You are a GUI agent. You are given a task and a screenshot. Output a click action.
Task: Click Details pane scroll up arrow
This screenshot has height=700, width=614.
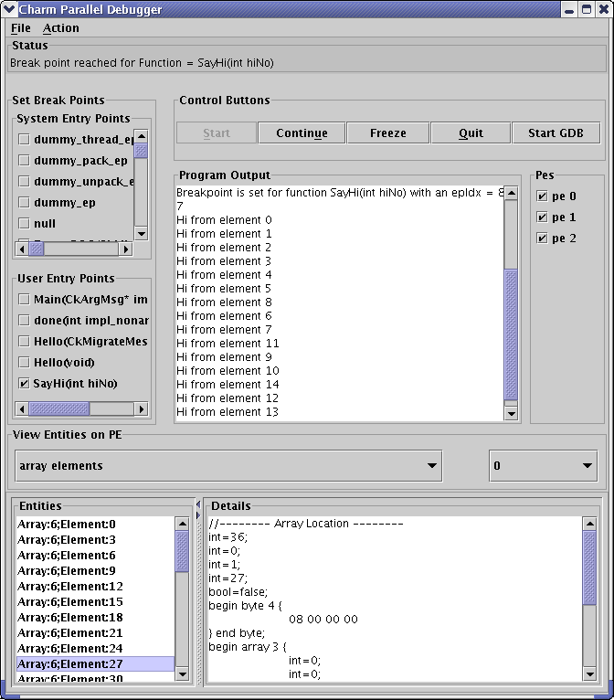589,524
